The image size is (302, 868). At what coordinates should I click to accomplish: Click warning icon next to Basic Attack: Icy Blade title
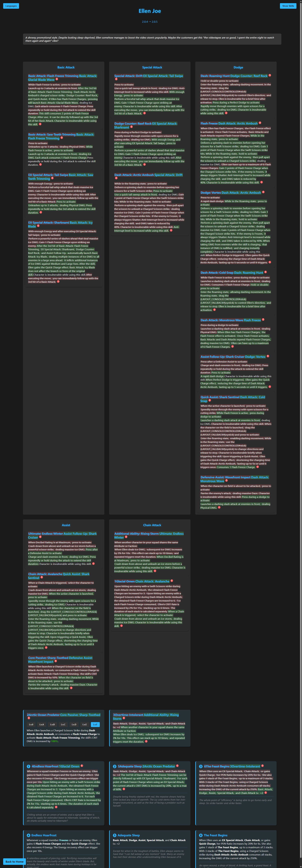[38, 226]
